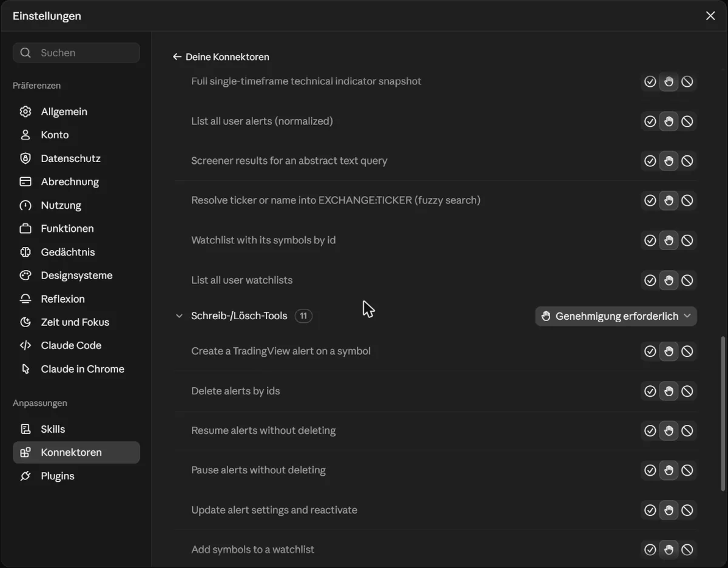Block Resolve ticker fuzzy search tool
Viewport: 728px width, 568px height.
tap(687, 200)
